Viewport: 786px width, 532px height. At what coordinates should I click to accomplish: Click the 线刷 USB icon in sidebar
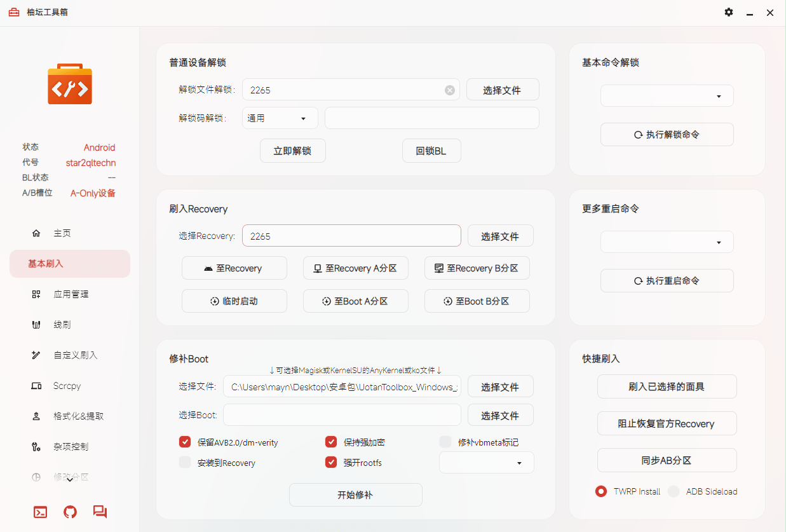click(36, 324)
